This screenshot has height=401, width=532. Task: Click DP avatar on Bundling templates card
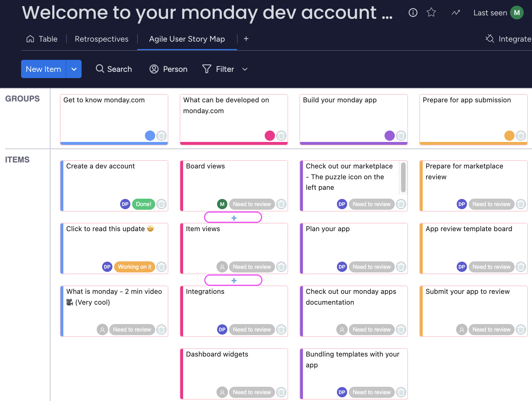click(x=342, y=392)
